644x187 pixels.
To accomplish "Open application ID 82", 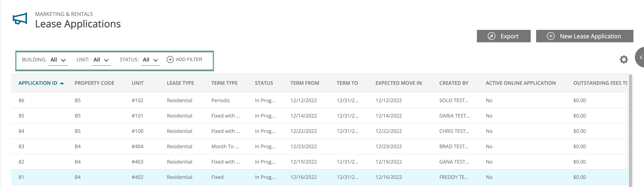I will [x=22, y=162].
